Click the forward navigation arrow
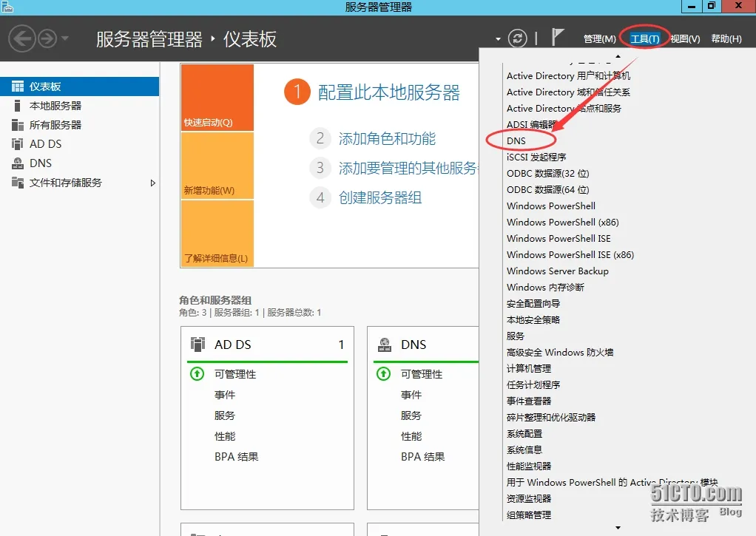 click(47, 38)
